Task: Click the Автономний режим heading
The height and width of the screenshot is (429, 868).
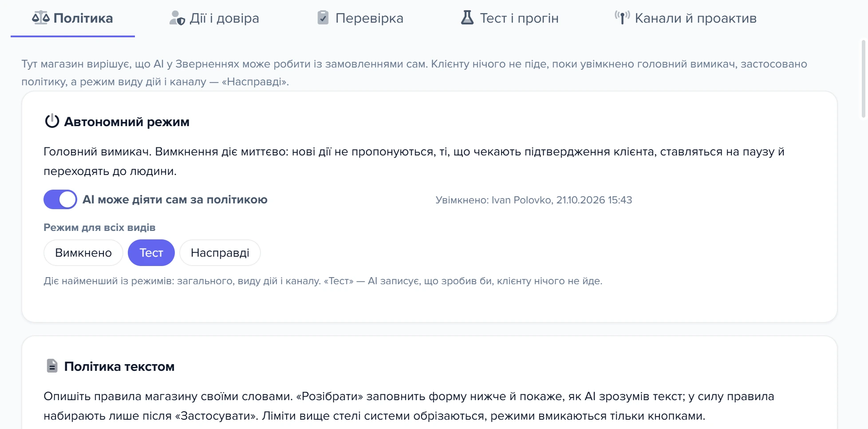Action: (x=127, y=122)
